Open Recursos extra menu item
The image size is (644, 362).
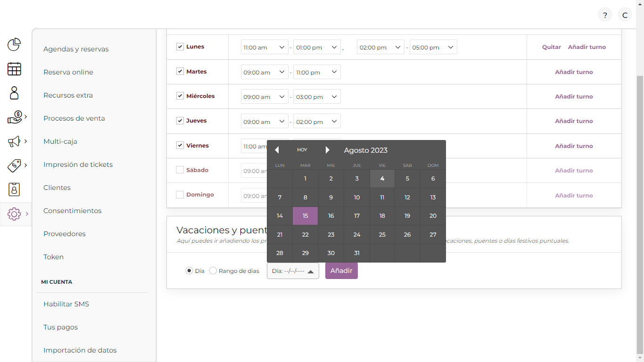68,95
